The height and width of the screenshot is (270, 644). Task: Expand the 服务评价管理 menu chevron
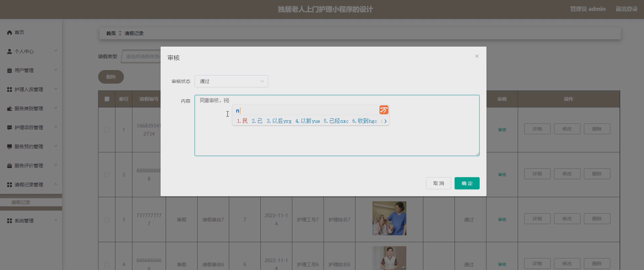pyautogui.click(x=56, y=165)
